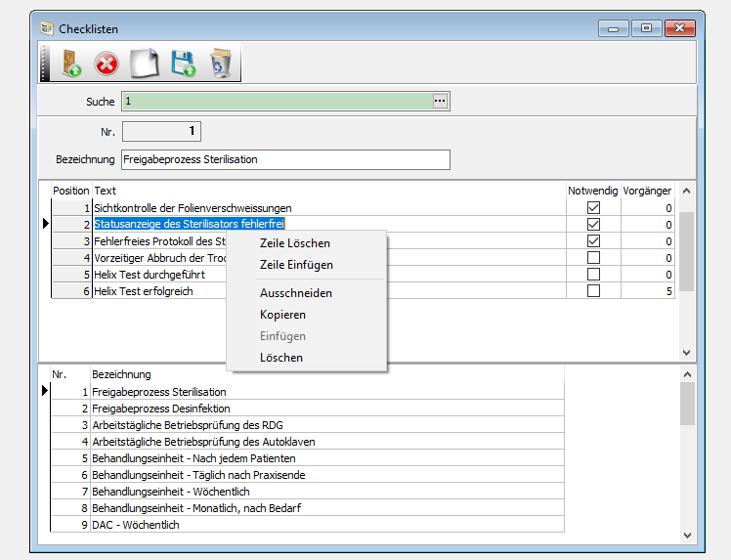This screenshot has width=731, height=560.
Task: Click the Checklisten window title icon
Action: [46, 27]
